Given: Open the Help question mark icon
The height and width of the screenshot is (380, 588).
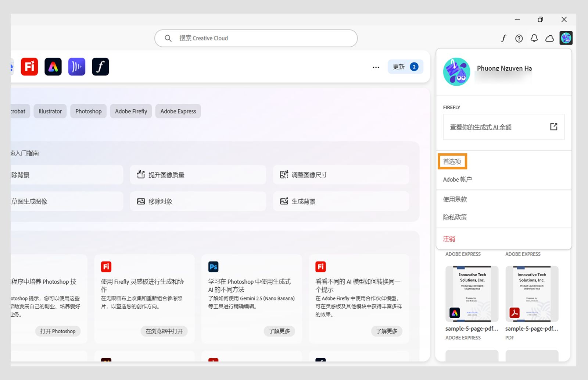Looking at the screenshot, I should pyautogui.click(x=519, y=38).
